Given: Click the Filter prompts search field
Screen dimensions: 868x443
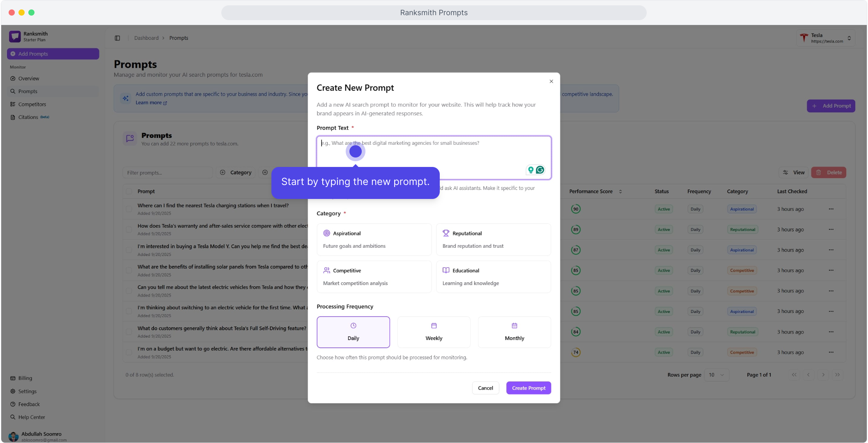Looking at the screenshot, I should (x=168, y=173).
